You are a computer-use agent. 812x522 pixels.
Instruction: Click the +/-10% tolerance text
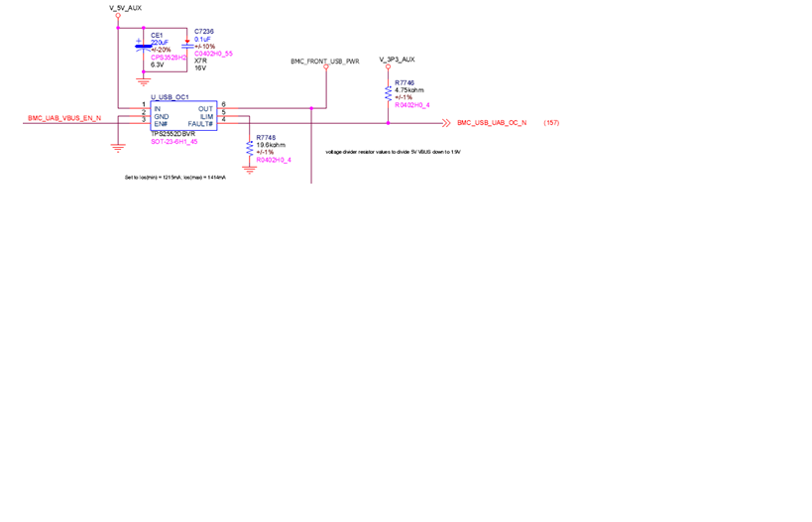click(204, 46)
